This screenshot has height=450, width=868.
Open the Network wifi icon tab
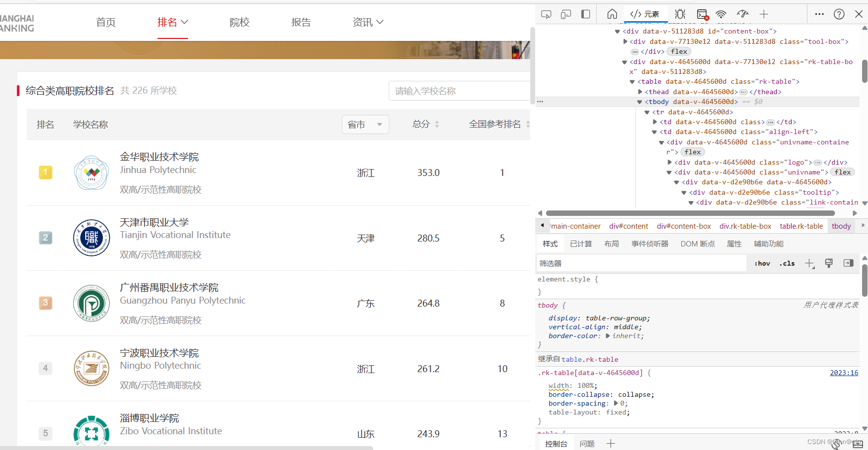pyautogui.click(x=721, y=14)
